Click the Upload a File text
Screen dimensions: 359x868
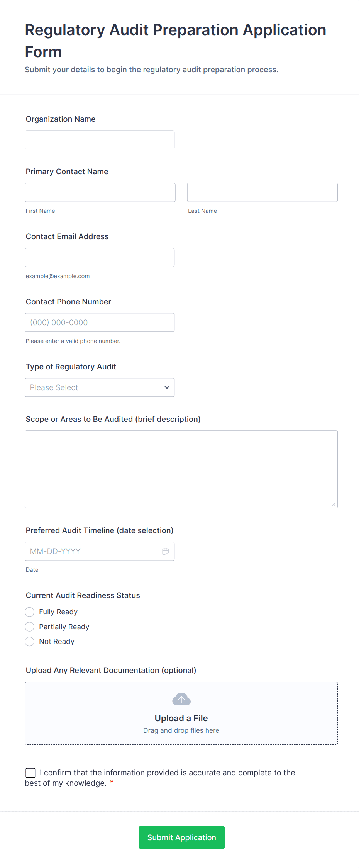(x=181, y=718)
